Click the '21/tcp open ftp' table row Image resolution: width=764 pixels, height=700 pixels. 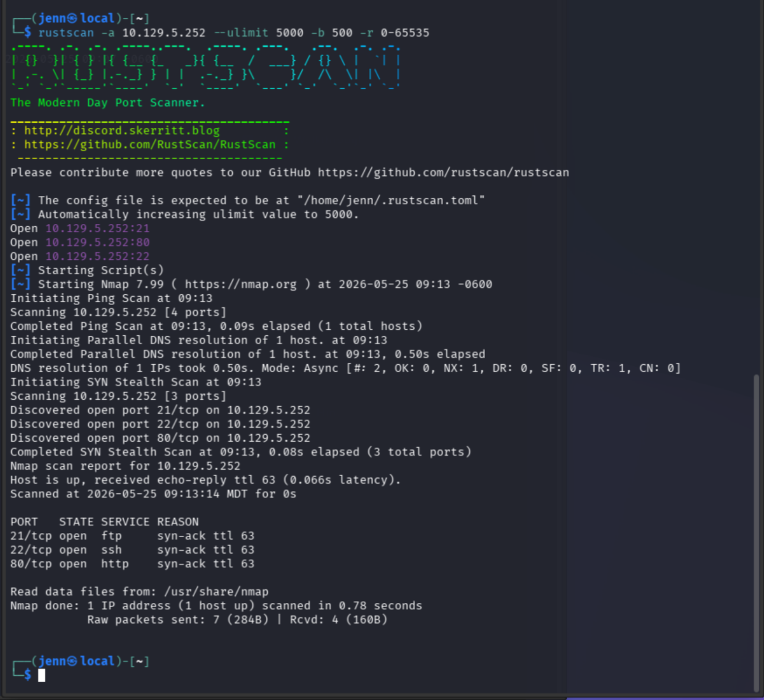(132, 536)
